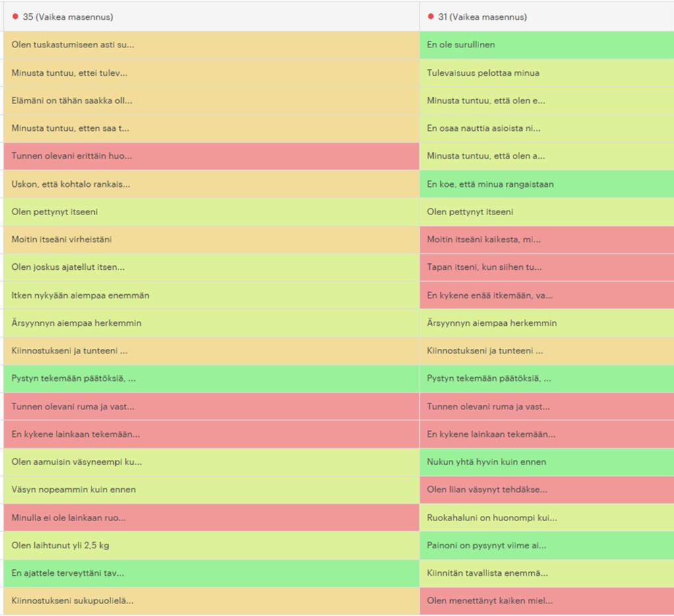Select 'Tunnen olevani ruma ja vast...' in the 35 column

tap(211, 407)
